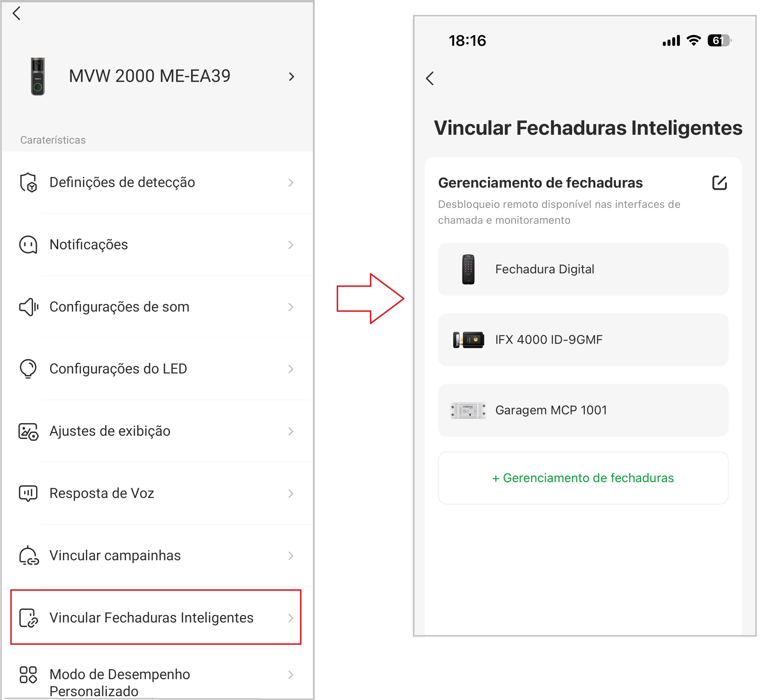Click the sound settings speaker icon
760x700 pixels.
pyautogui.click(x=28, y=307)
